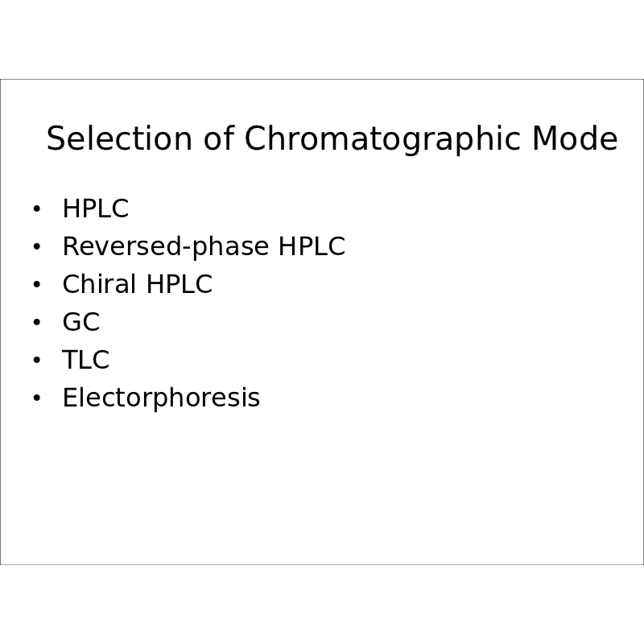Viewport: 644px width, 644px height.
Task: Click the bullet marker beside 'Electorphoresis'
Action: coord(36,399)
